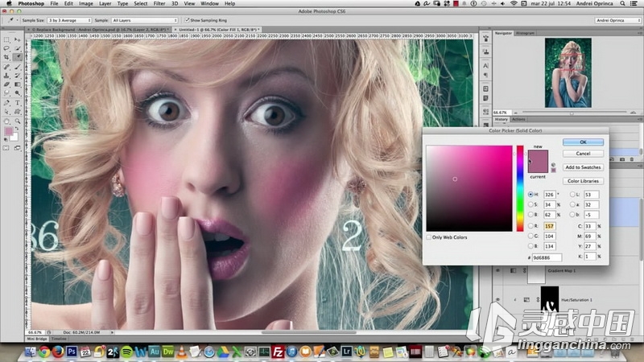Screen dimensions: 644x362
Task: Select the Gradient tool
Action: (x=17, y=84)
